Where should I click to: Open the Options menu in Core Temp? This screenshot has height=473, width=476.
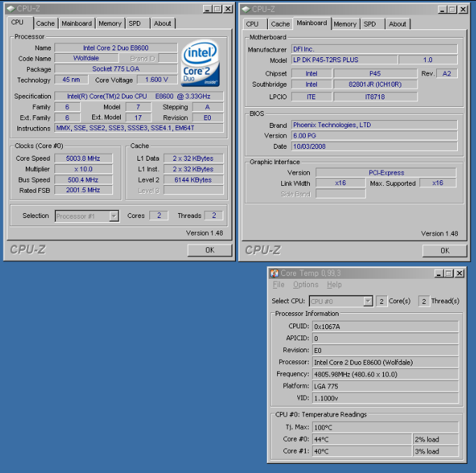(306, 284)
